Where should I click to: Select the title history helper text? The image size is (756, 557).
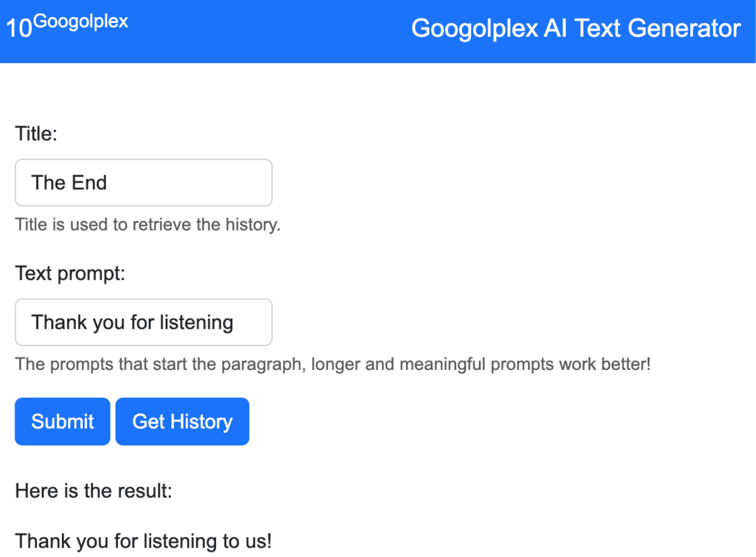point(148,224)
